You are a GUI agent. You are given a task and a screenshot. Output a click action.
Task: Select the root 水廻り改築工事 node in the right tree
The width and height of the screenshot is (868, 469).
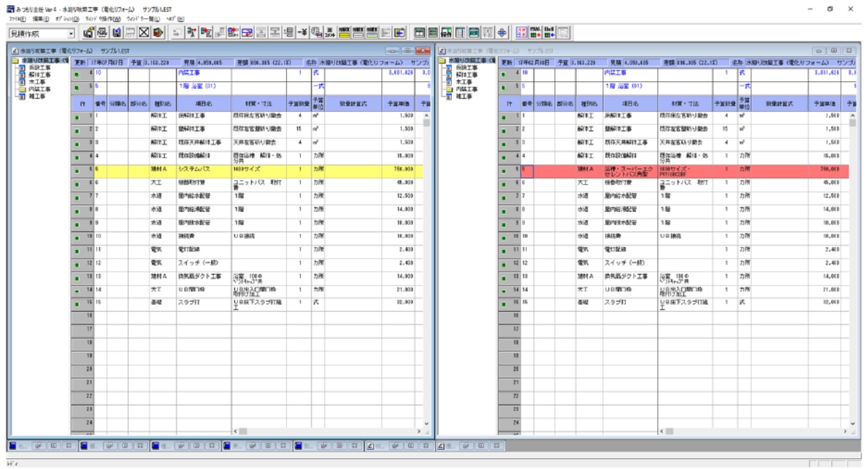tap(471, 61)
